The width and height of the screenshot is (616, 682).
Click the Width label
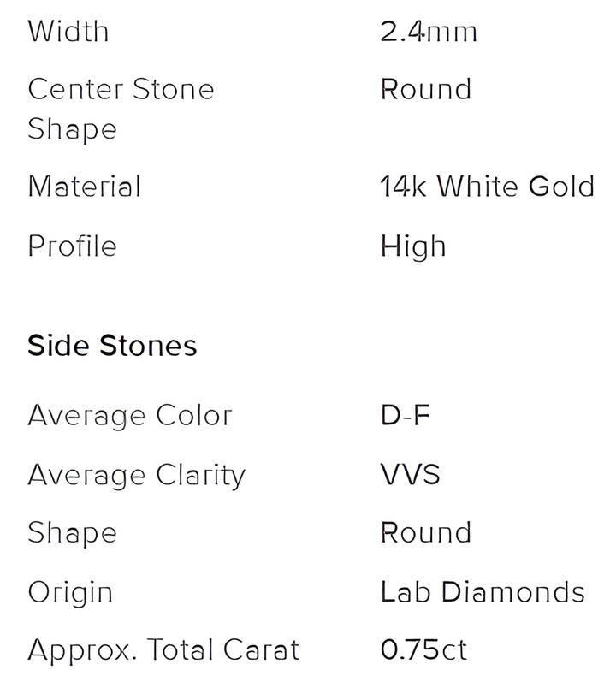[68, 32]
